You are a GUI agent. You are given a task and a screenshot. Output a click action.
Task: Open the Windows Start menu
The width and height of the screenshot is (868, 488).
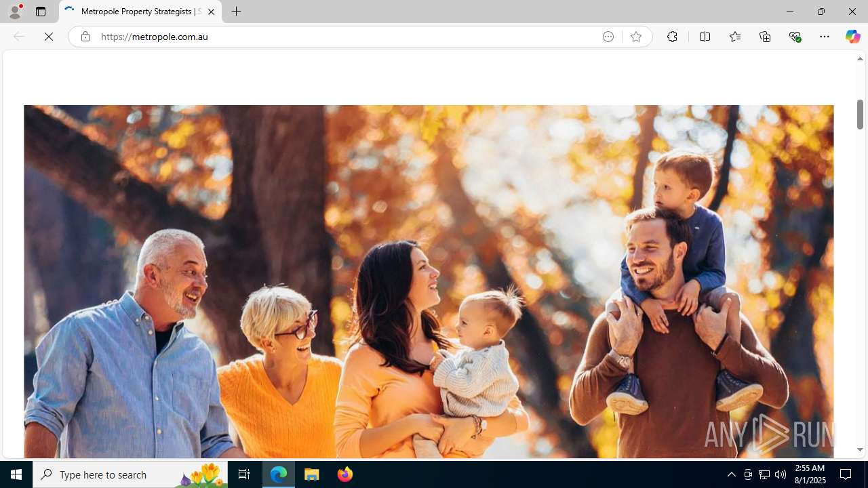[16, 474]
